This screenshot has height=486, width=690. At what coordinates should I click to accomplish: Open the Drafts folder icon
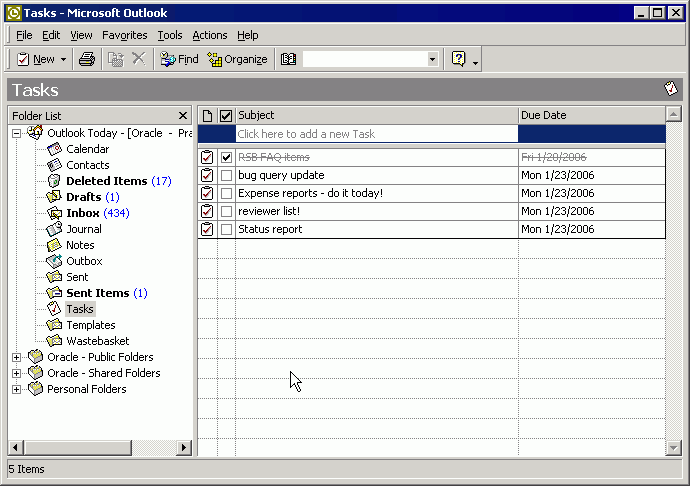tap(54, 197)
